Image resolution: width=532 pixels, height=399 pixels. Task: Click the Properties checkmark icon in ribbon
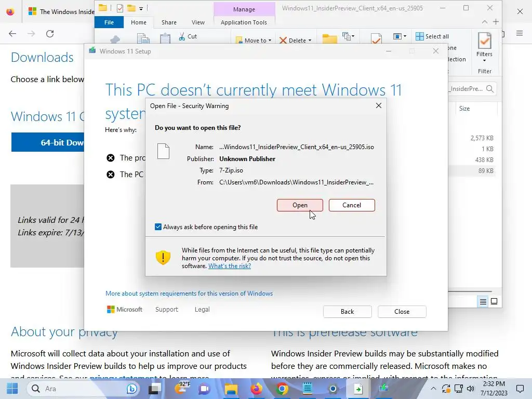(376, 38)
